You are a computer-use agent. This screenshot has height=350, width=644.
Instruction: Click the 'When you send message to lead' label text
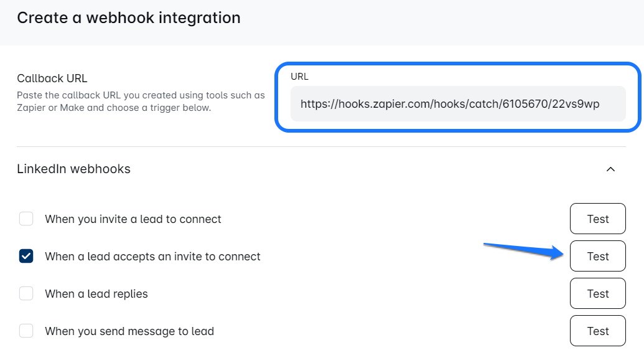129,331
